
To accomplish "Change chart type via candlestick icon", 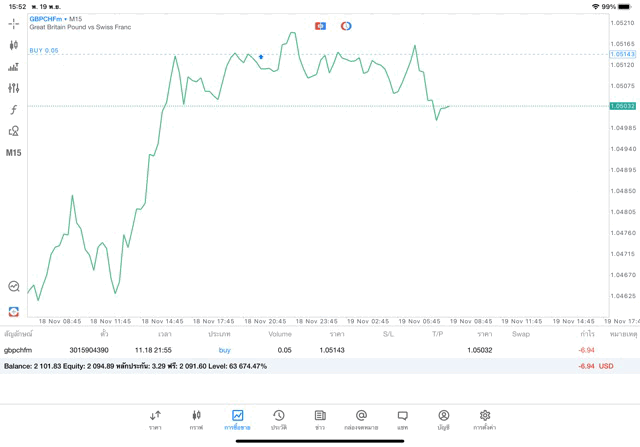I will (x=13, y=45).
